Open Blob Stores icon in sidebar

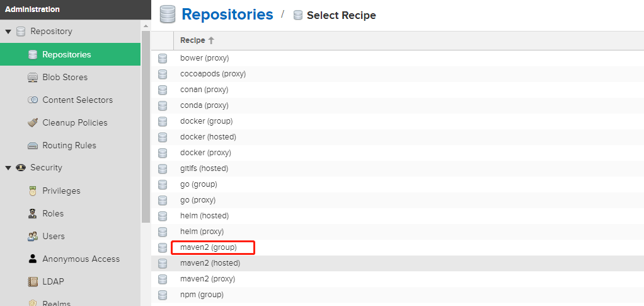[33, 78]
